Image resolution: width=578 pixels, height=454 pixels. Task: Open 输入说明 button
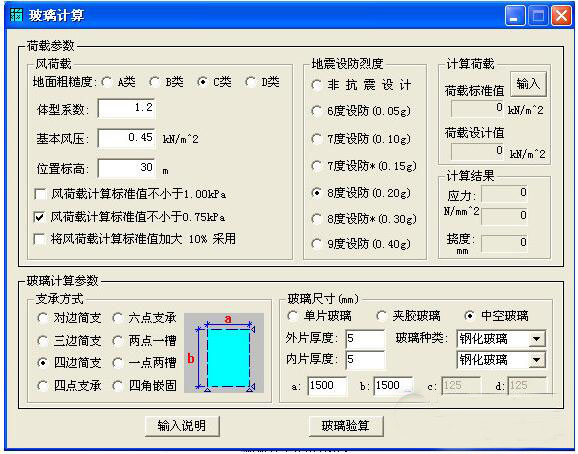pyautogui.click(x=182, y=426)
